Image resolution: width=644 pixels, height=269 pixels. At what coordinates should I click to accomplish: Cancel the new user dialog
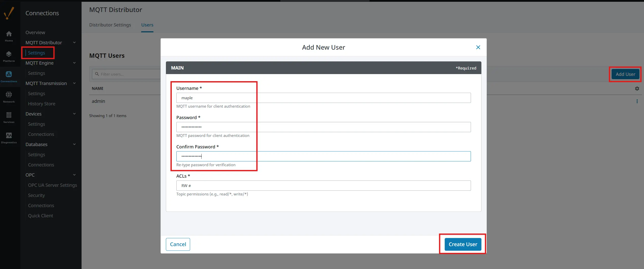coord(178,244)
